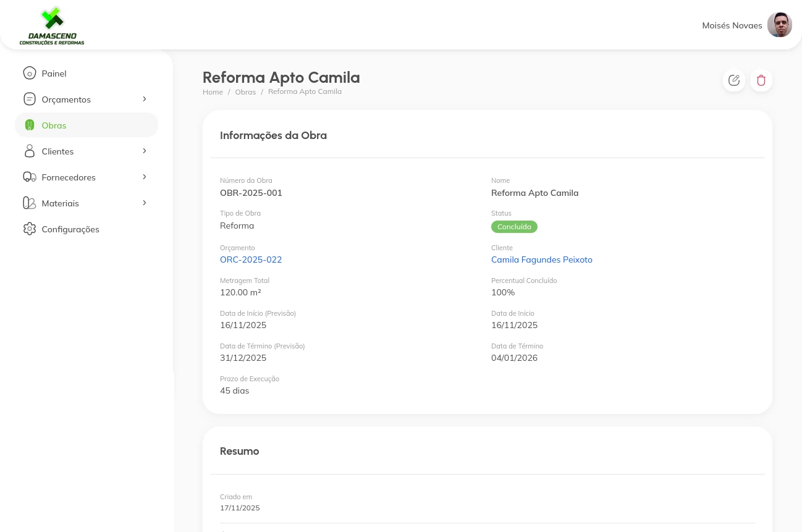
Task: Click the Materiais icon in sidebar
Action: point(29,203)
